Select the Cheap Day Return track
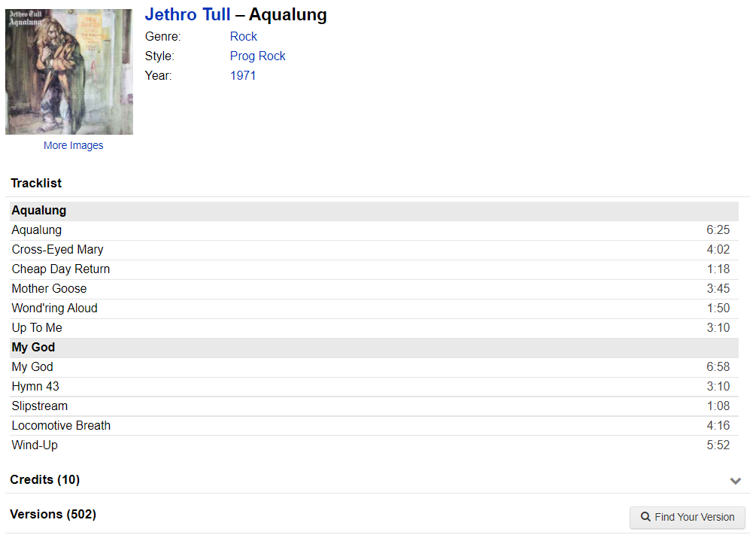 coord(61,269)
